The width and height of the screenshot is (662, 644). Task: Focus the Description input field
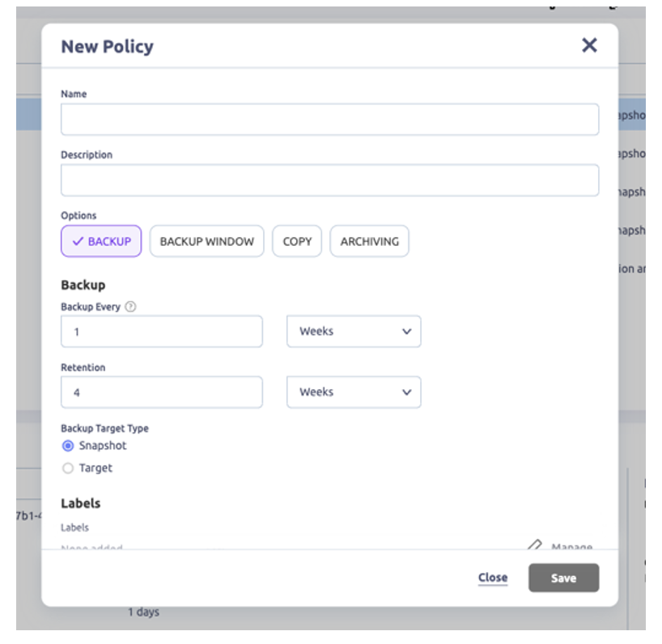coord(329,180)
